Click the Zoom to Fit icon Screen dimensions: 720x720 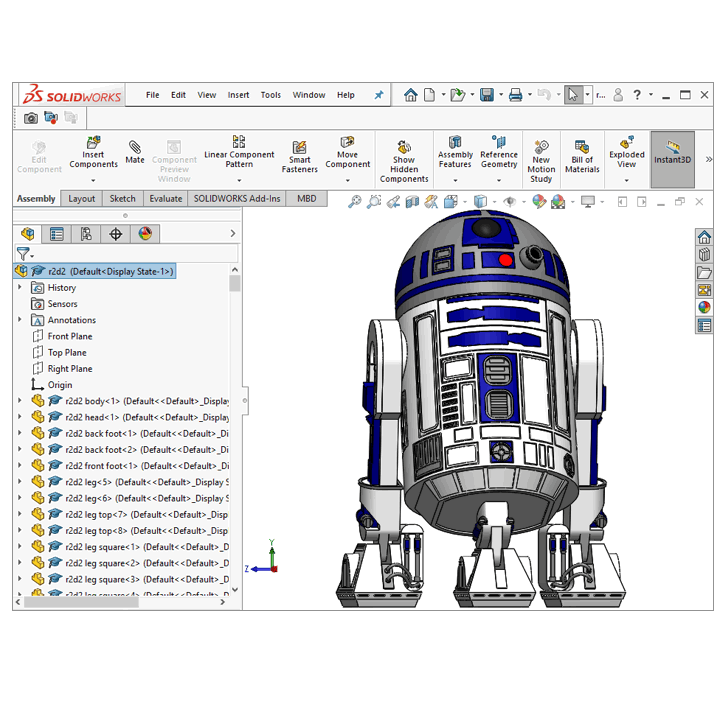[x=354, y=202]
